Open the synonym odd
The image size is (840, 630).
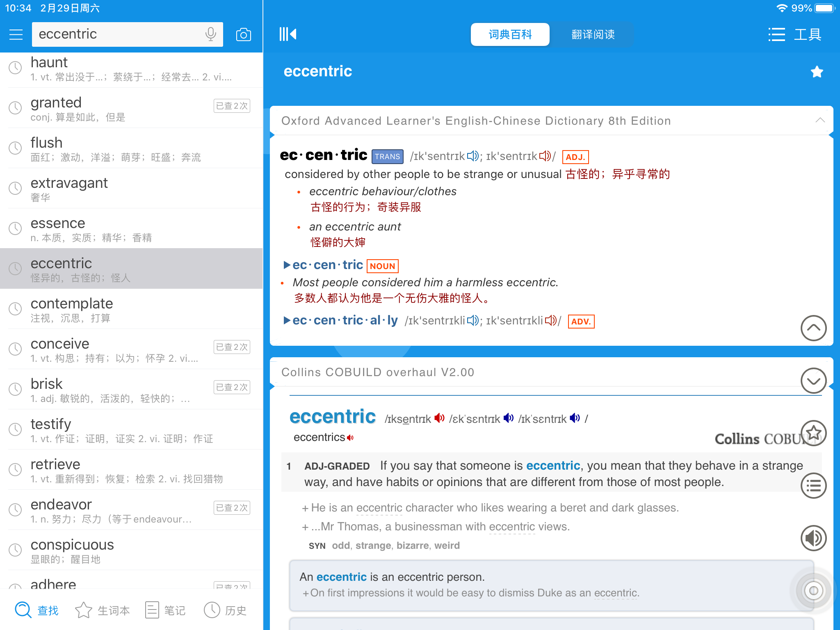[340, 546]
